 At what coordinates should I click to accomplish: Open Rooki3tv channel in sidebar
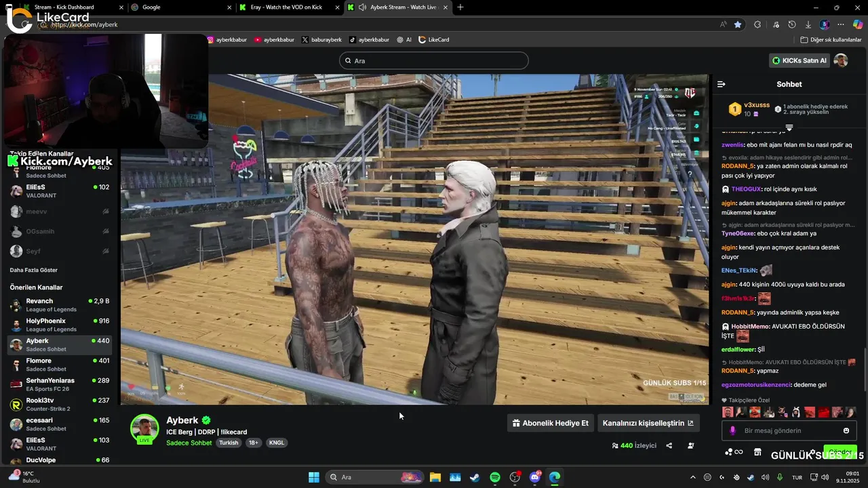click(x=60, y=405)
